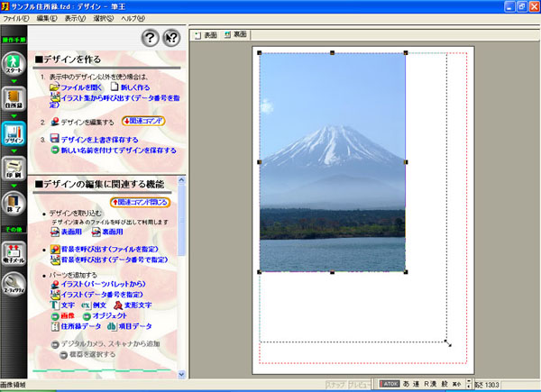
Task: Open the 電子メール e-mail icon
Action: 14,253
